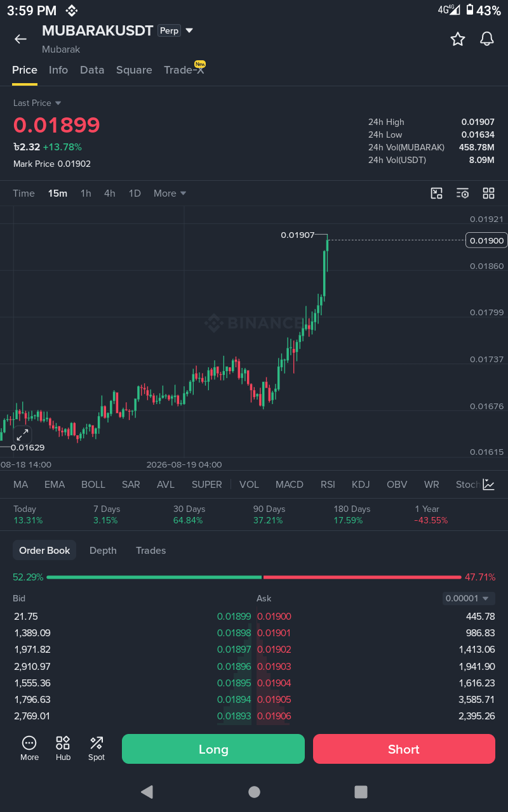Tap Android back navigation button

[147, 792]
